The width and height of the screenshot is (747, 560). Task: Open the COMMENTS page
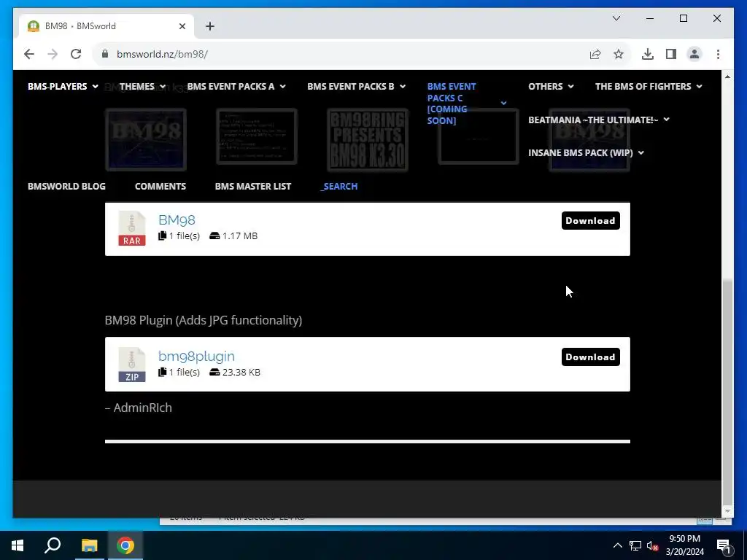[x=160, y=186]
